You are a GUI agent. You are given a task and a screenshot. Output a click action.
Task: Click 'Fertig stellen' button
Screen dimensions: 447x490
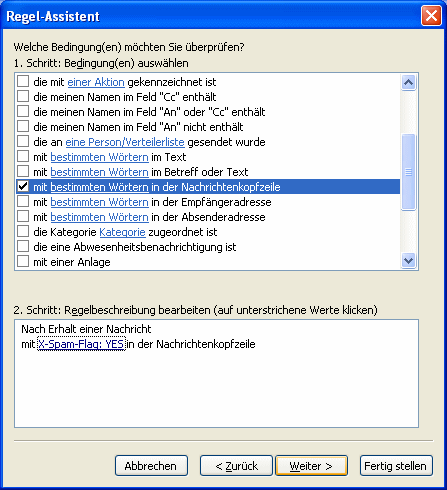point(396,466)
